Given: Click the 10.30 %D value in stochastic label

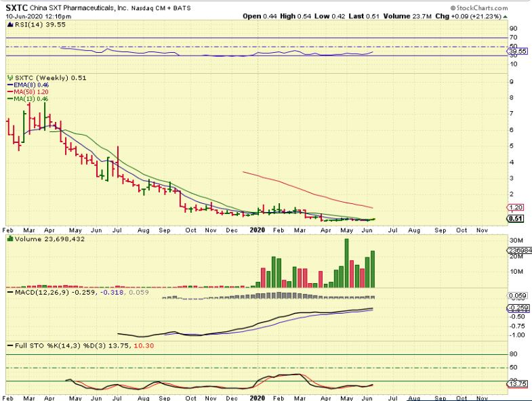Looking at the screenshot, I should pos(144,345).
